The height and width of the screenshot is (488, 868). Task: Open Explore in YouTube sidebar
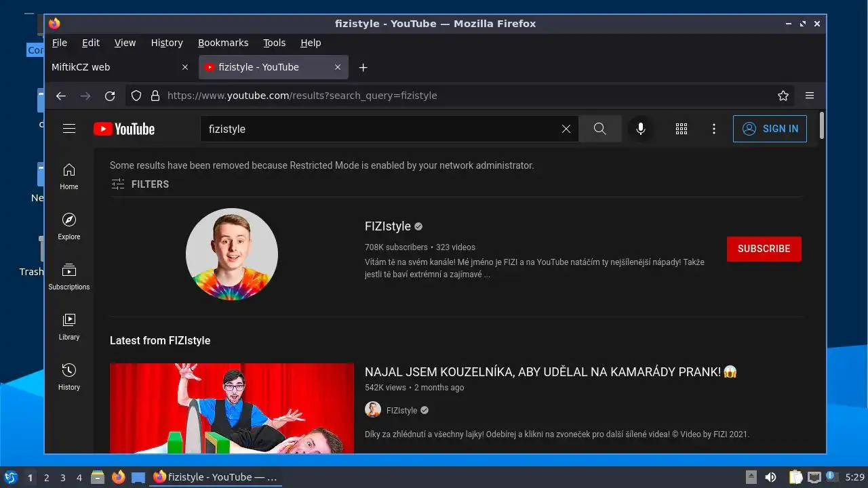tap(69, 226)
